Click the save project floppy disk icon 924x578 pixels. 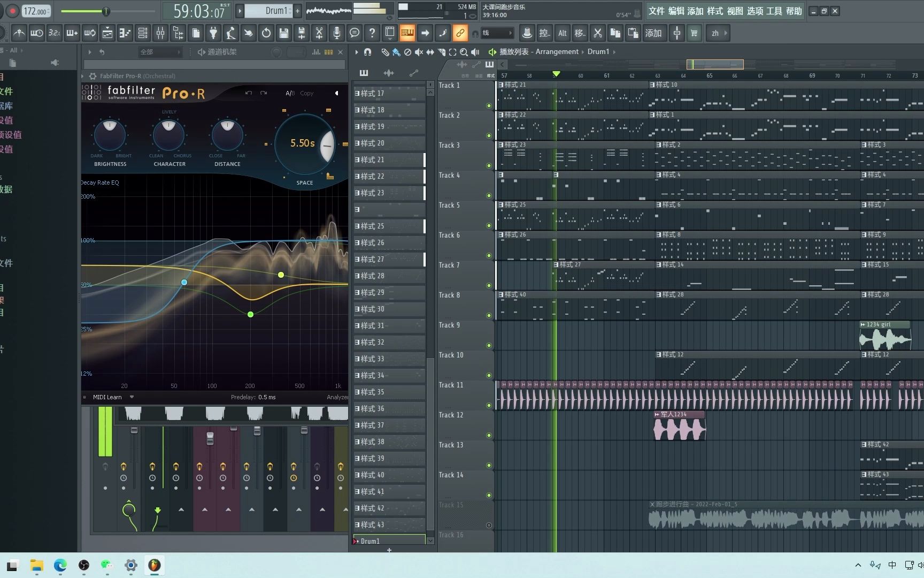pos(283,33)
